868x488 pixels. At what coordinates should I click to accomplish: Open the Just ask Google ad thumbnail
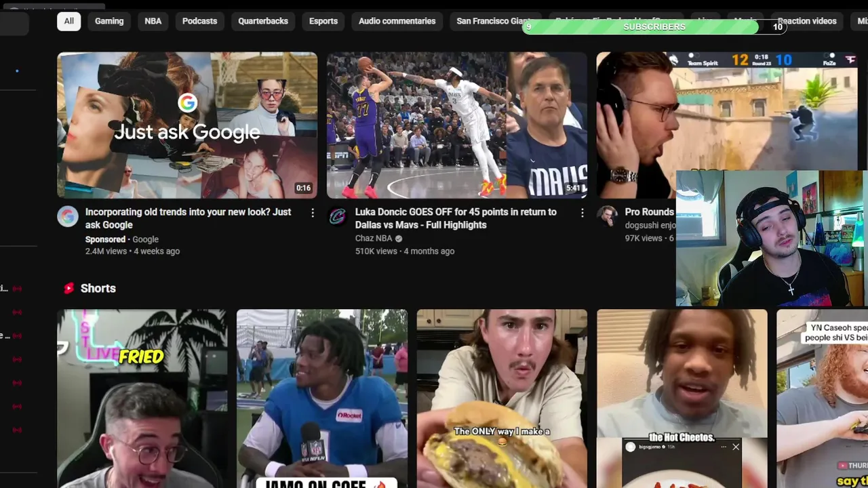click(187, 125)
